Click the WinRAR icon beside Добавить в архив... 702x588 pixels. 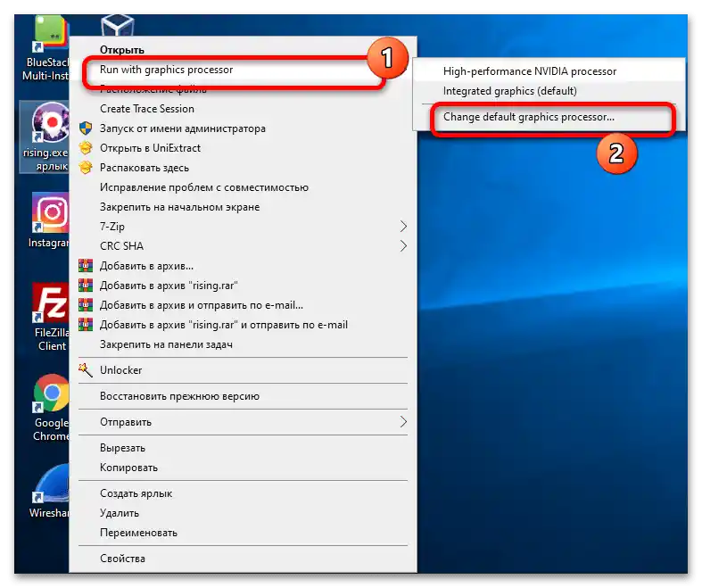point(86,266)
